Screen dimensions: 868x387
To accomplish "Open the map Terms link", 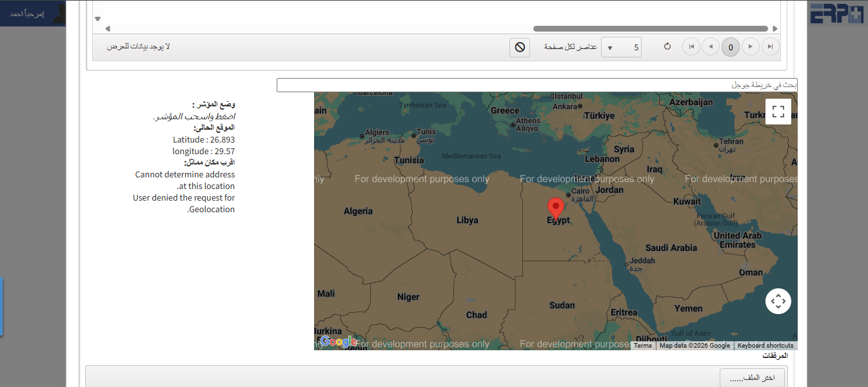I will tap(642, 346).
